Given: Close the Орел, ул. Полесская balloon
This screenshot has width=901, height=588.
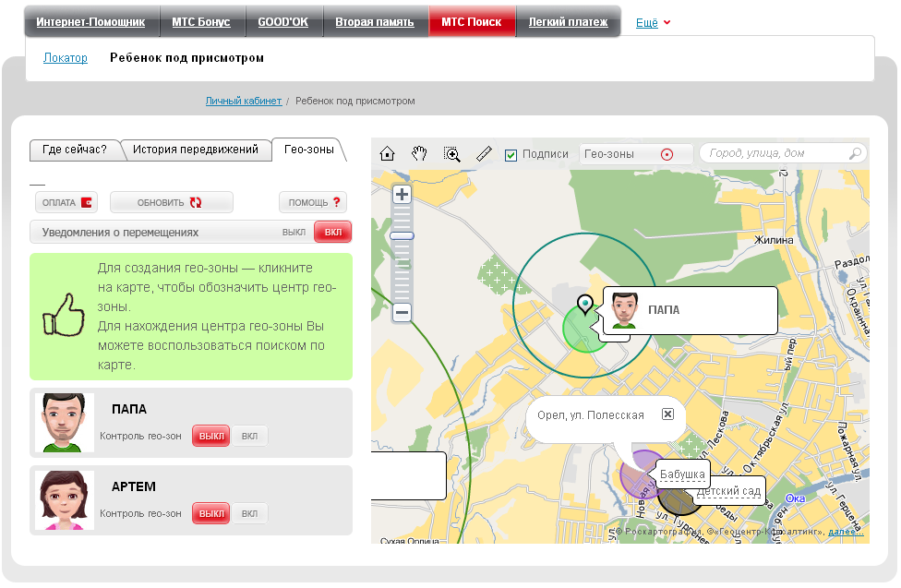Looking at the screenshot, I should (667, 414).
